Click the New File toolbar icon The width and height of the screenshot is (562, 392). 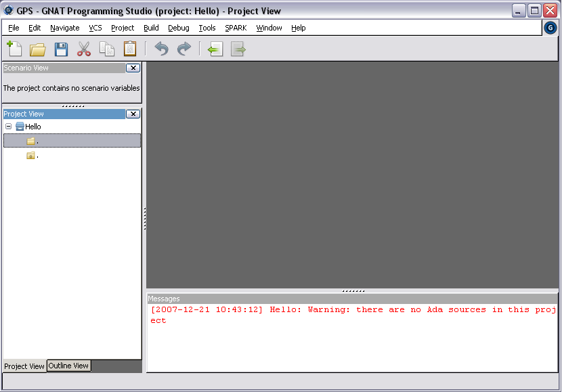point(14,49)
